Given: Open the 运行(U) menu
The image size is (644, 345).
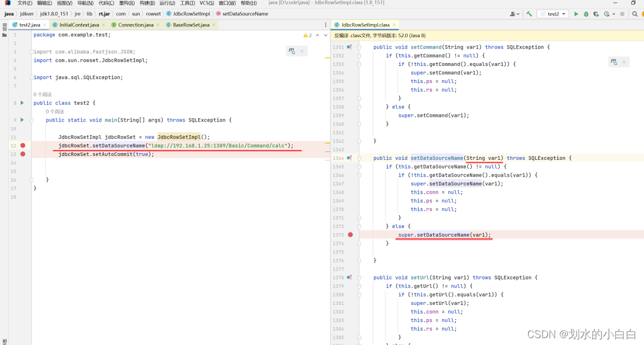Looking at the screenshot, I should point(167,3).
